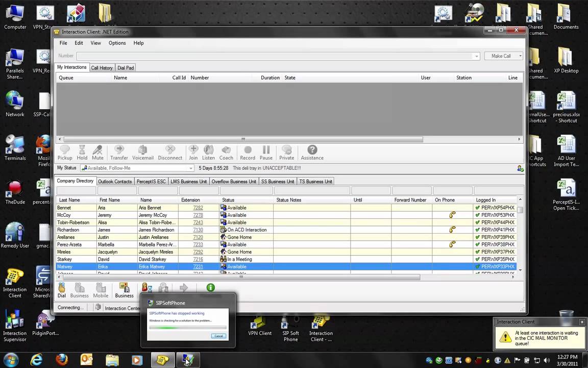Switch to the Dial Pad tab
Image resolution: width=588 pixels, height=368 pixels.
pos(126,67)
